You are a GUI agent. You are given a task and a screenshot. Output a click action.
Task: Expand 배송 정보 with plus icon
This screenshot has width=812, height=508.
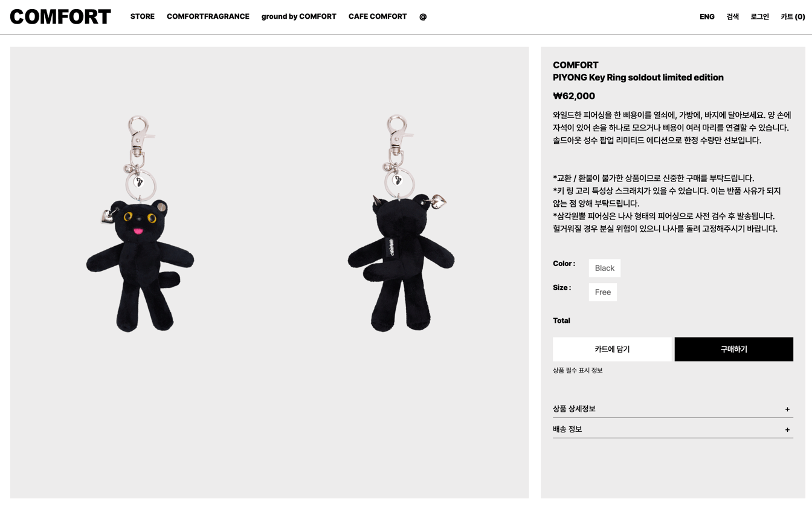click(x=787, y=430)
